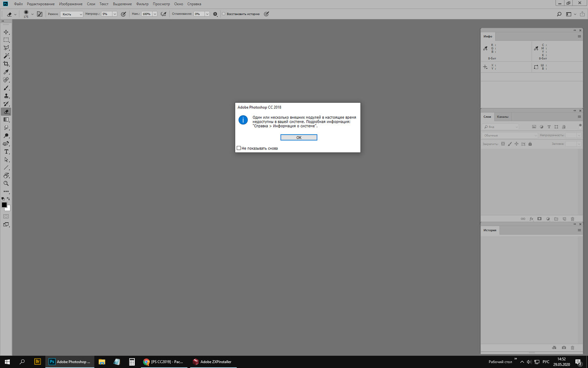Image resolution: width=588 pixels, height=368 pixels.
Task: Open the Windows Start menu
Action: [7, 362]
